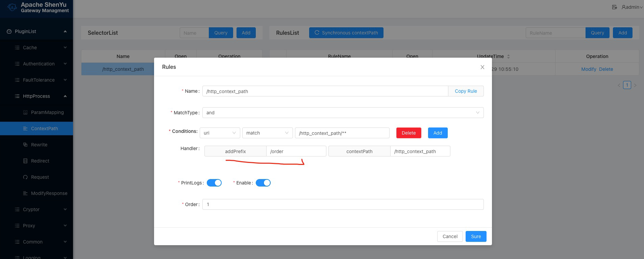Screen dimensions: 644x259
Task: Click the UpdateTime column sort icon
Action: [x=509, y=56]
